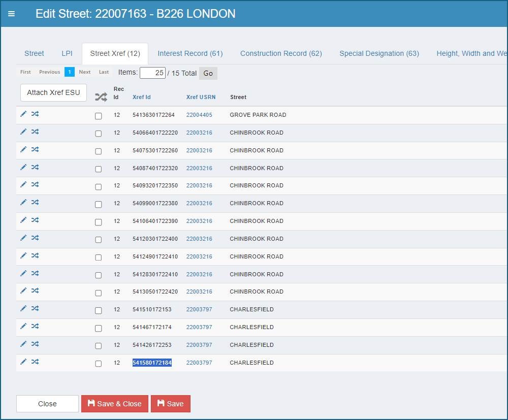Edit pencil icon for Xref 541426172253
This screenshot has height=420, width=508.
(23, 344)
